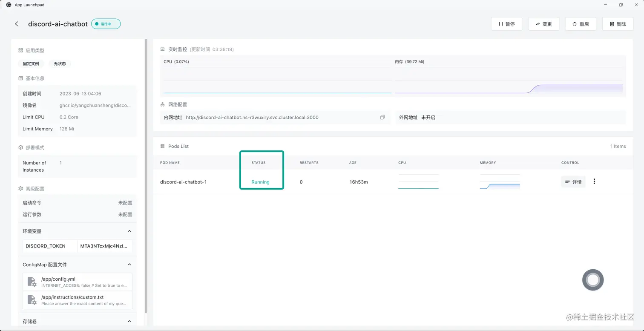Click the pod's CPU mini chart
This screenshot has height=331, width=644.
418,181
